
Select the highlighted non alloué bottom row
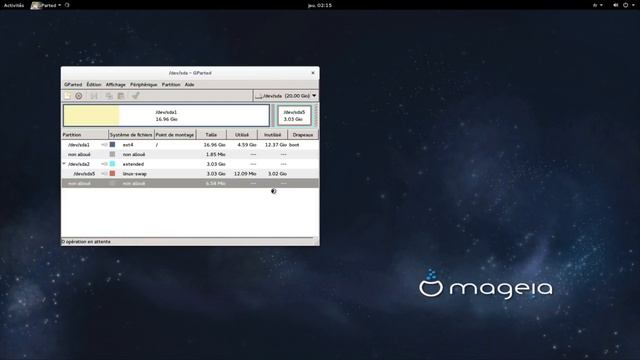tap(190, 184)
